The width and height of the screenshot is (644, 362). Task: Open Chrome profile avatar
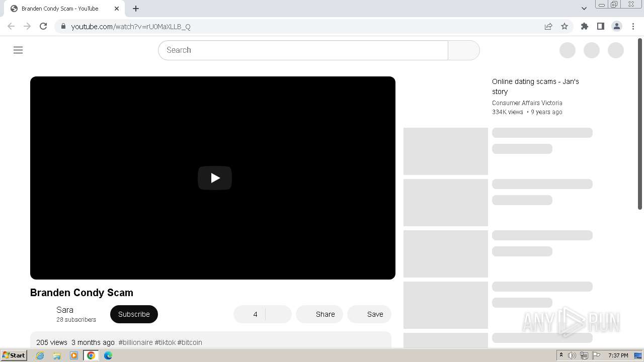(x=616, y=26)
